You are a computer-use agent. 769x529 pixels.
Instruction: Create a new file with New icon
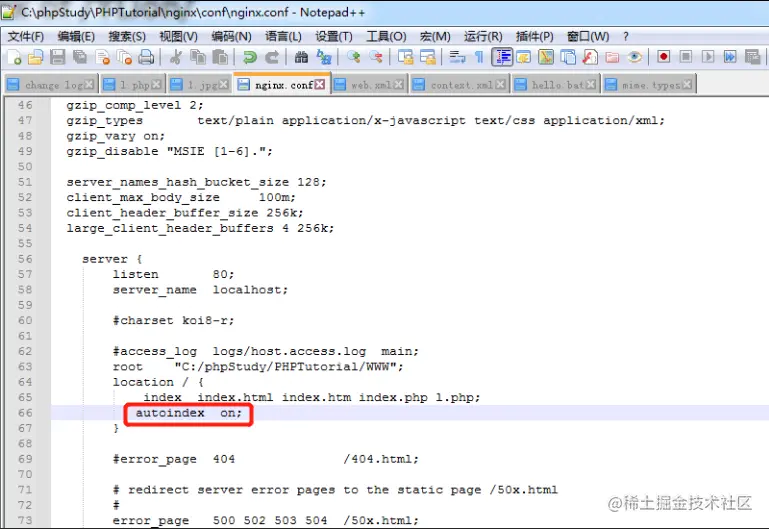tap(14, 57)
